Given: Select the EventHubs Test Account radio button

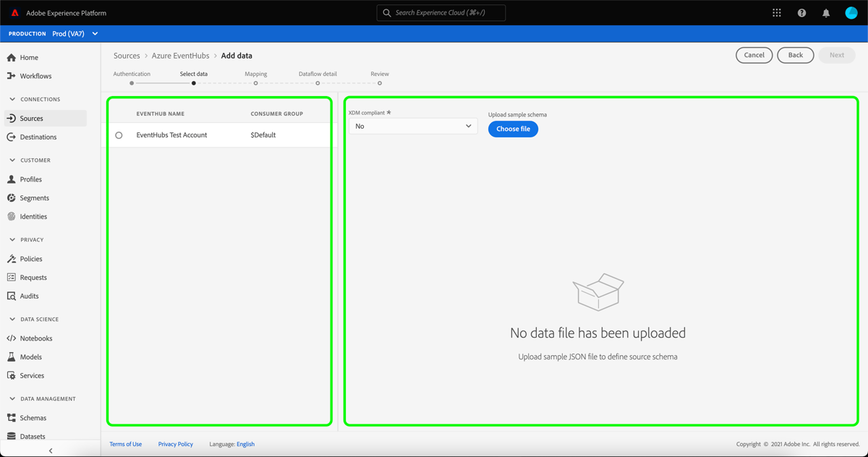Looking at the screenshot, I should (x=119, y=134).
